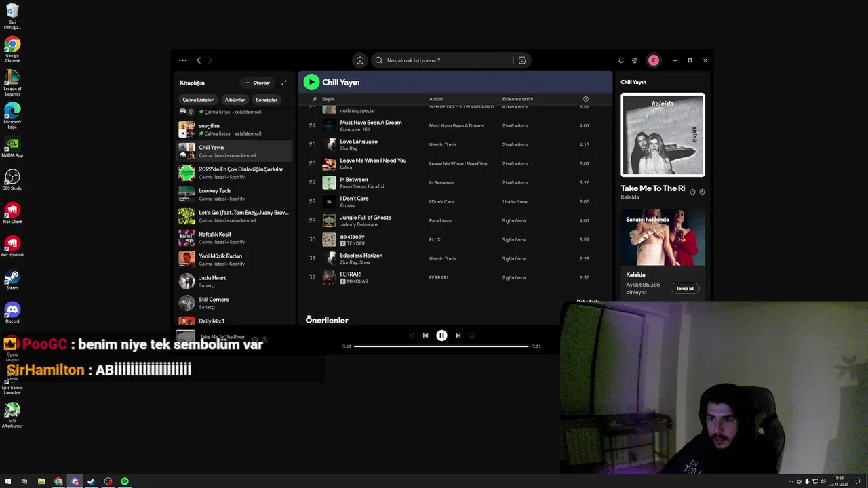This screenshot has height=488, width=868.
Task: Open the Haftalık Keşif playlist
Action: click(235, 238)
